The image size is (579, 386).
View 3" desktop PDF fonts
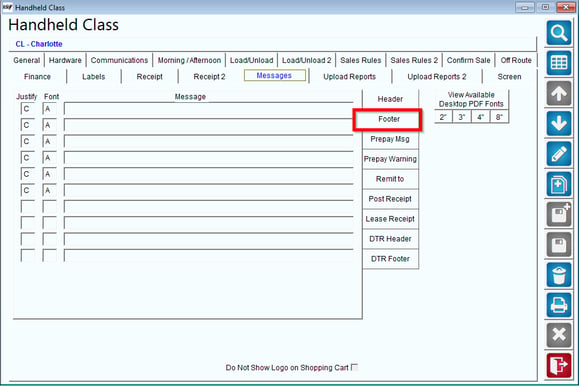462,117
